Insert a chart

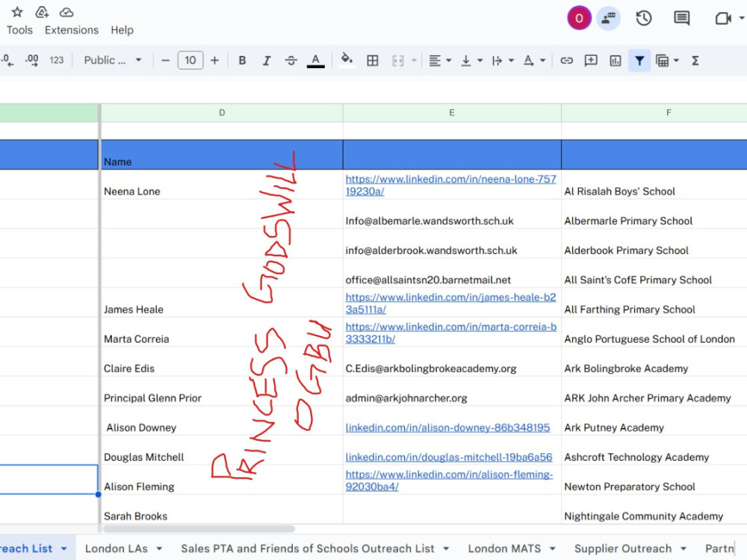click(616, 60)
